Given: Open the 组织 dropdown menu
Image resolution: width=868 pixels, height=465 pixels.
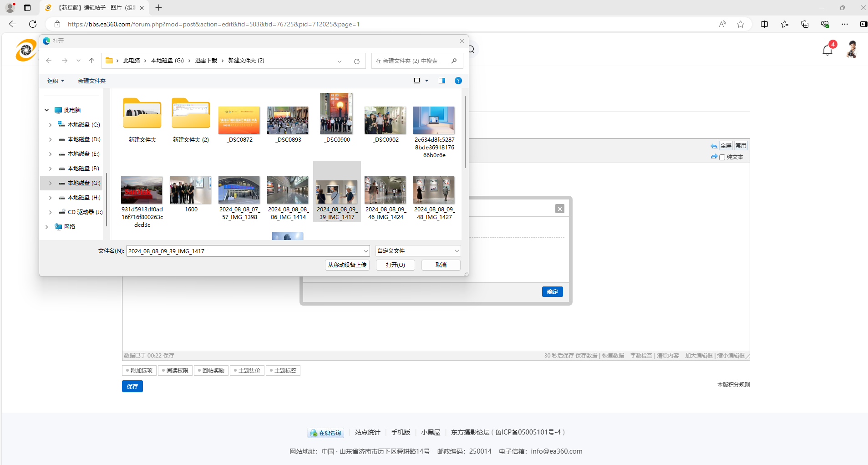Looking at the screenshot, I should tap(56, 81).
